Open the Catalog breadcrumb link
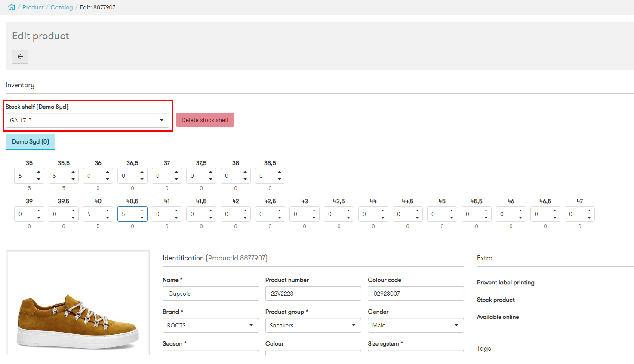The width and height of the screenshot is (634, 364). click(x=62, y=7)
